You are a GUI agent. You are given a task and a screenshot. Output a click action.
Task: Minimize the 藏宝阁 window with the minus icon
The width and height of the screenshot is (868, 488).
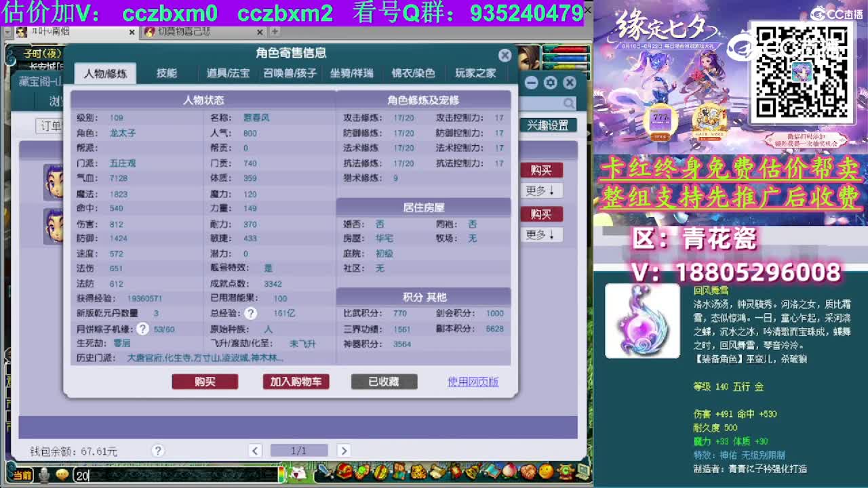pos(531,83)
